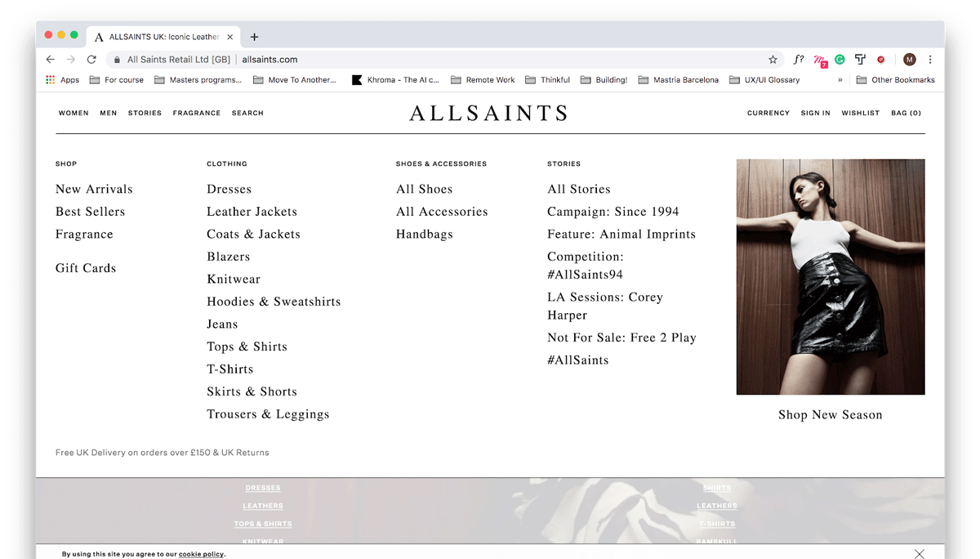980x559 pixels.
Task: Open the Other Bookmarks folder
Action: click(895, 80)
